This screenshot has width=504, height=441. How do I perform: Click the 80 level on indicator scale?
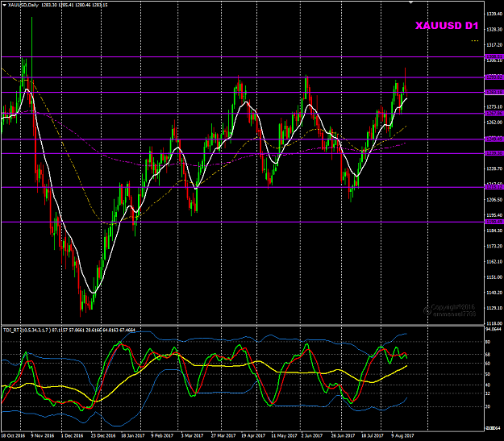pos(488,342)
